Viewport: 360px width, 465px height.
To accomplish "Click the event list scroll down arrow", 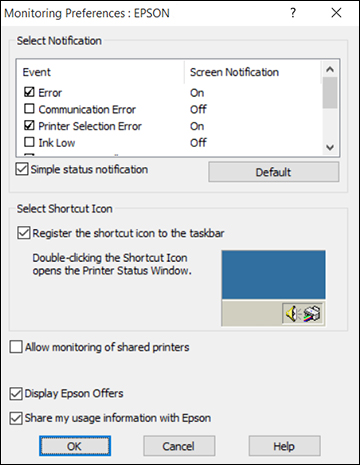I will (x=330, y=147).
